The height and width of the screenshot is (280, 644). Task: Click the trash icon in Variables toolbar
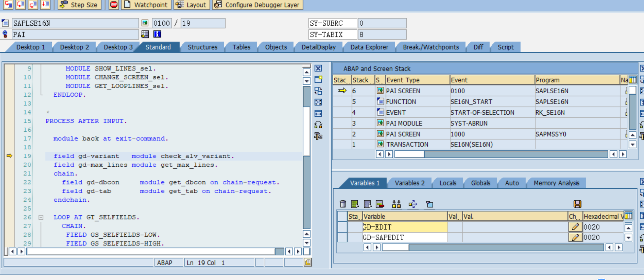(x=343, y=204)
